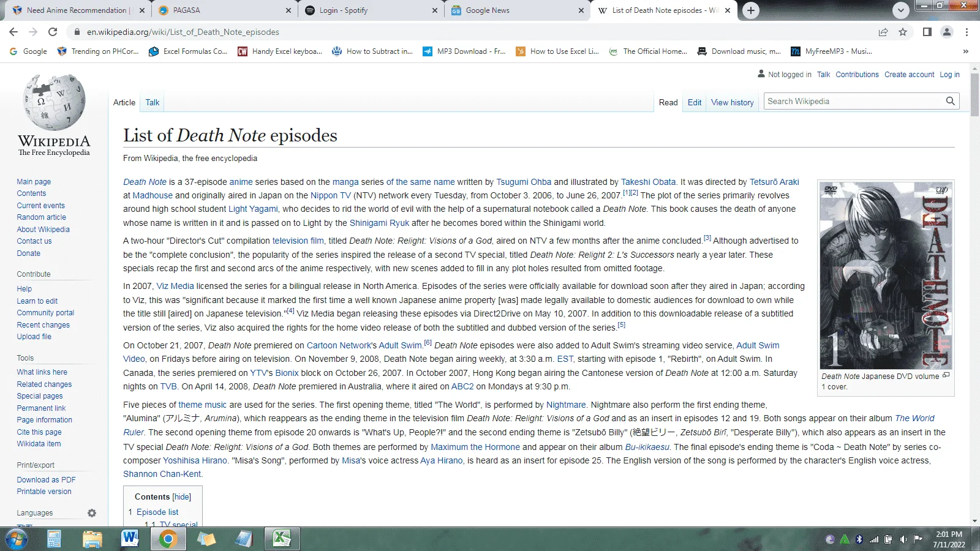Open language settings gear icon
Image resolution: width=980 pixels, height=551 pixels.
point(92,513)
